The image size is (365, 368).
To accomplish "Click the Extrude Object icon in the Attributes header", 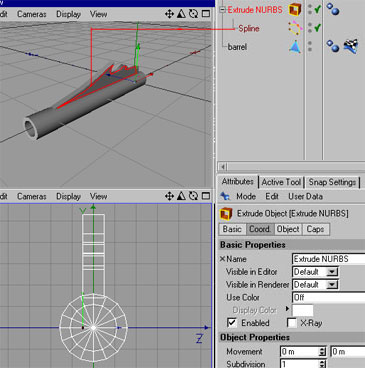I will click(226, 213).
